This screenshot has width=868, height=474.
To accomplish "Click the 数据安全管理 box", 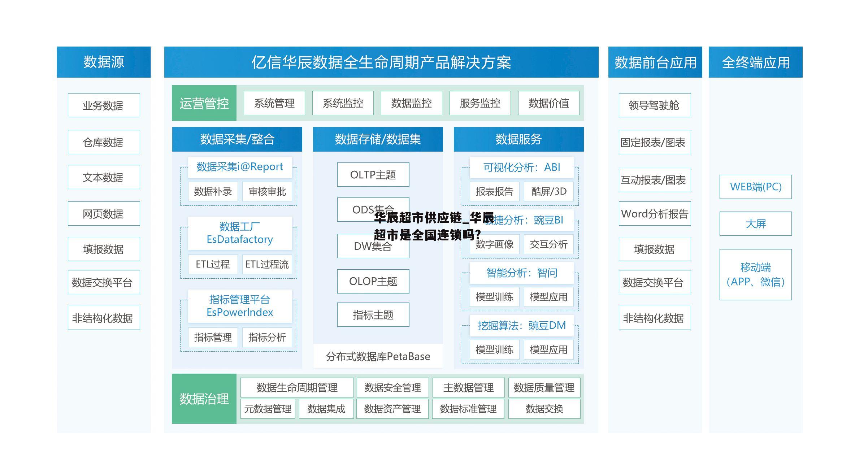I will pos(393,387).
